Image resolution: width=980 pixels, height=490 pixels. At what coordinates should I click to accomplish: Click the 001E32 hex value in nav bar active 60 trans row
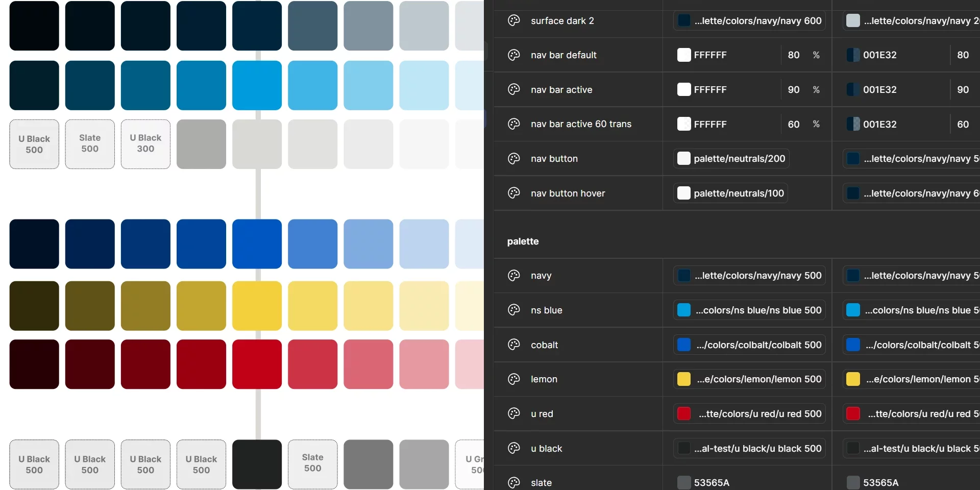[x=879, y=124]
